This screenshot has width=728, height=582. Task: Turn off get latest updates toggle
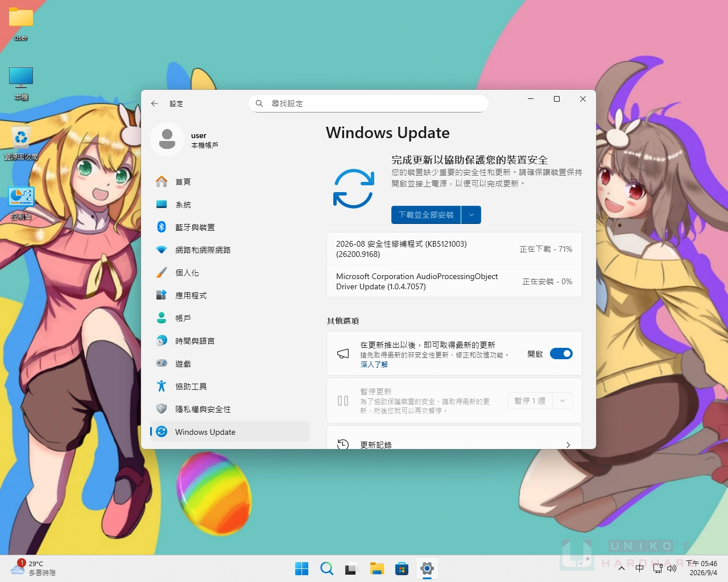(561, 354)
